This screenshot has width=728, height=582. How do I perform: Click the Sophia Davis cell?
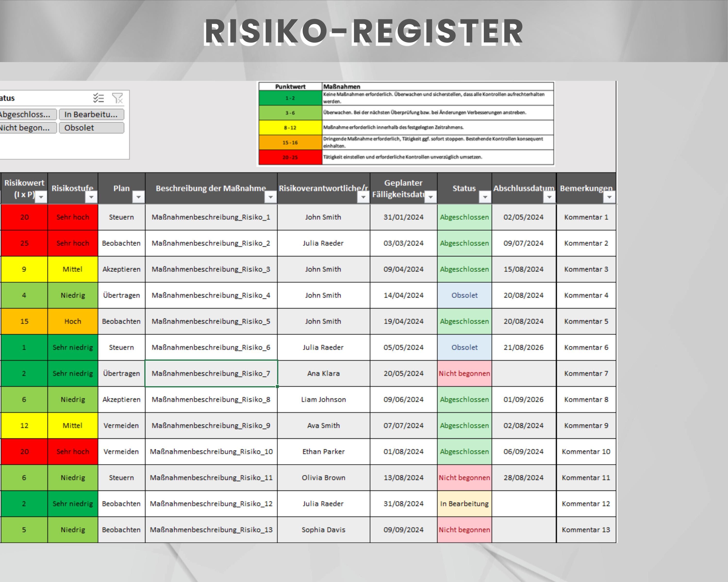323,530
